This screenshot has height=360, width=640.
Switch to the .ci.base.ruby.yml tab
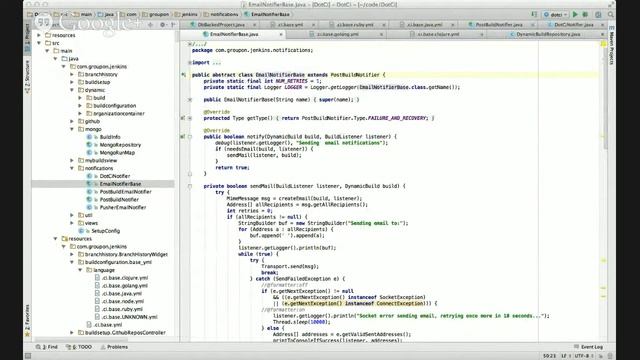coord(355,25)
